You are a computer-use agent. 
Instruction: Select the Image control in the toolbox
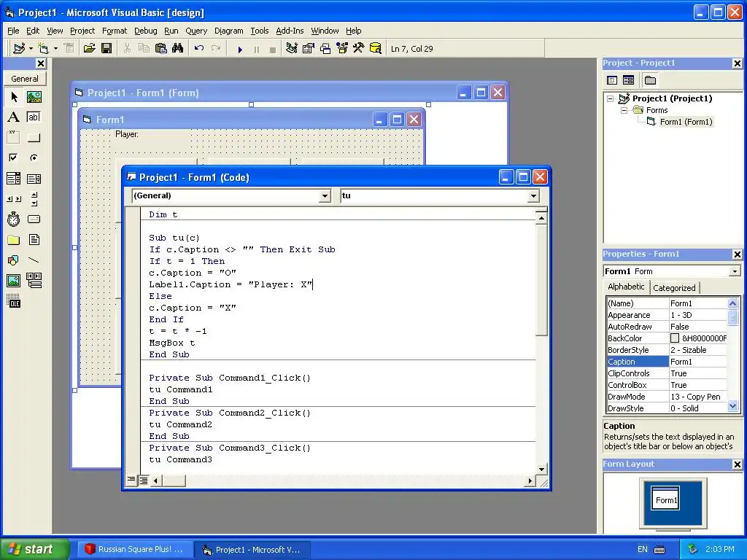point(14,281)
